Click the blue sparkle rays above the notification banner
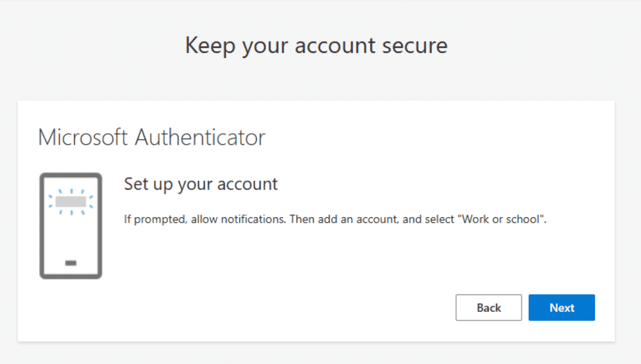This screenshot has height=364, width=641. point(71,191)
